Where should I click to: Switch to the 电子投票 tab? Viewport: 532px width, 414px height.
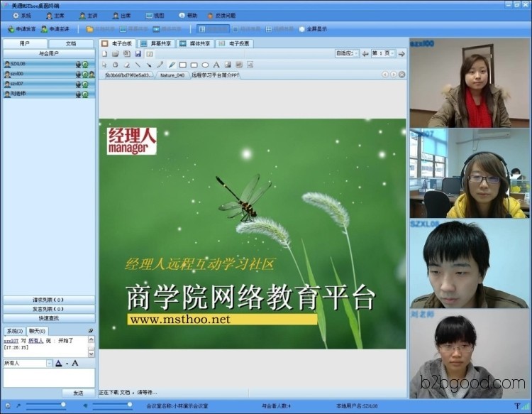[x=235, y=43]
